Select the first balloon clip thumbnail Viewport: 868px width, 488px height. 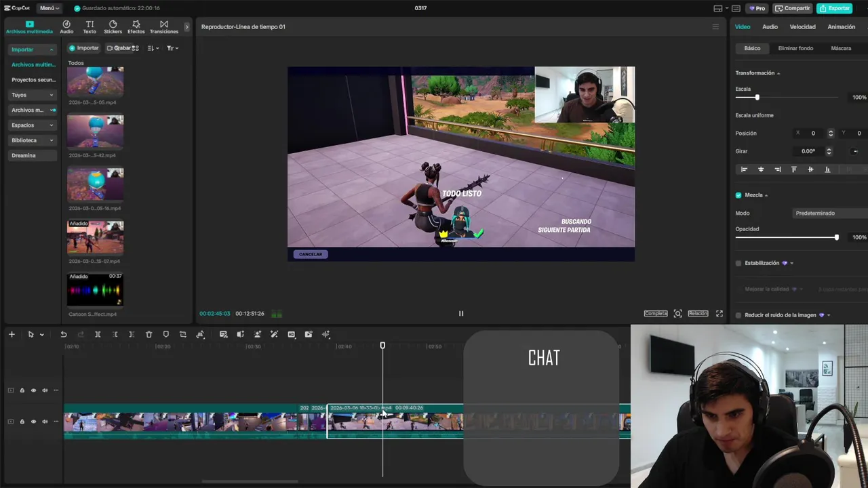click(95, 82)
